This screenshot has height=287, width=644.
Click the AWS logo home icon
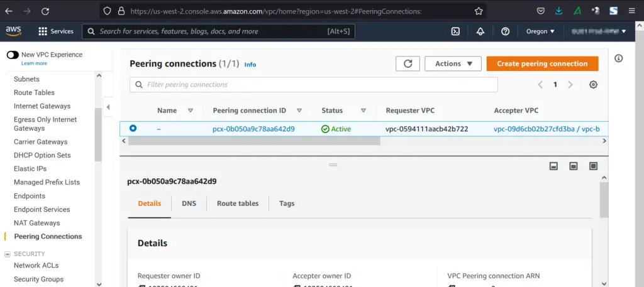(14, 31)
